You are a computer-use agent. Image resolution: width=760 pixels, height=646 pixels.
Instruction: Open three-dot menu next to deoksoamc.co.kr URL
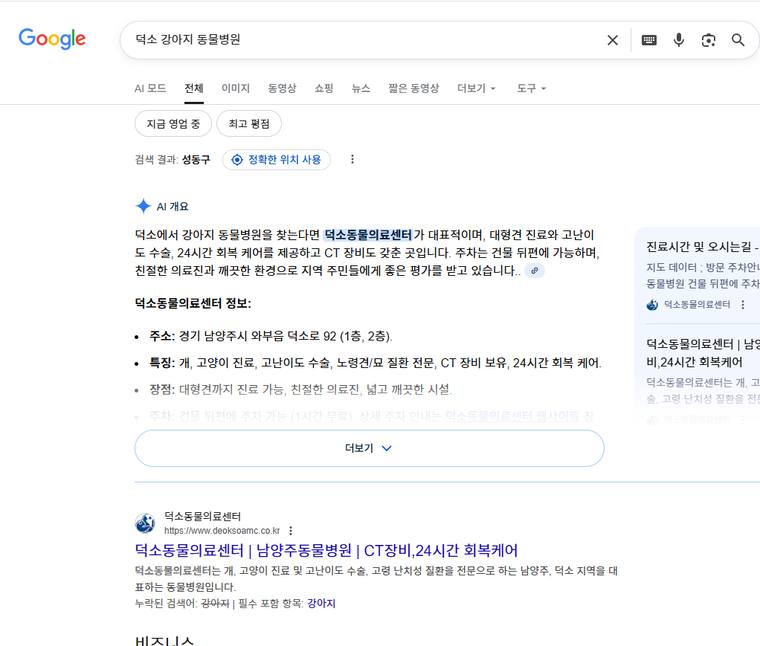pos(290,531)
